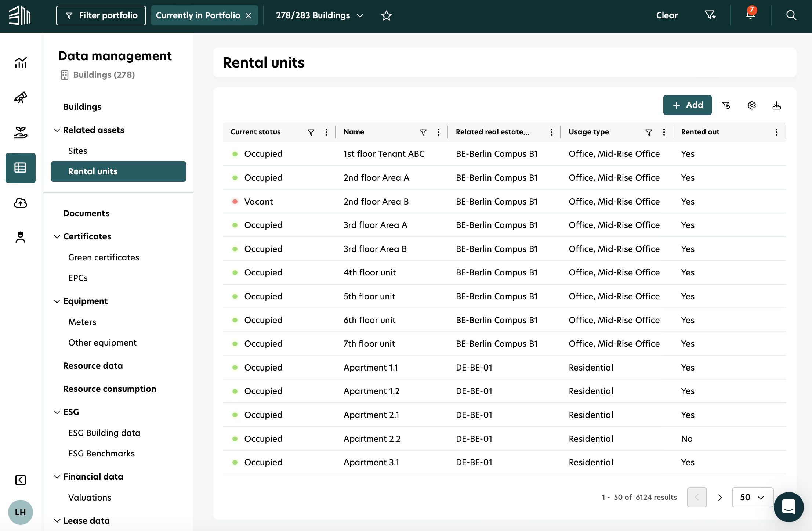Go to next results page

click(720, 497)
